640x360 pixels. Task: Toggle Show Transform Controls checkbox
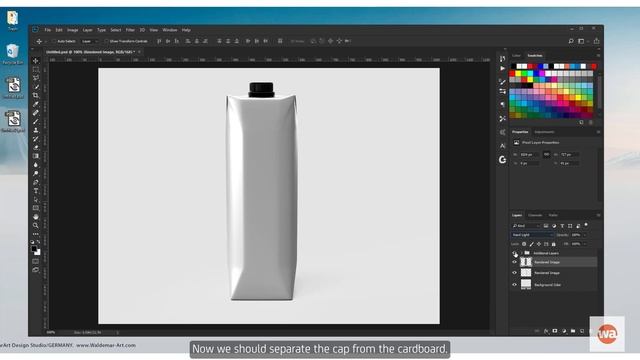[x=106, y=41]
